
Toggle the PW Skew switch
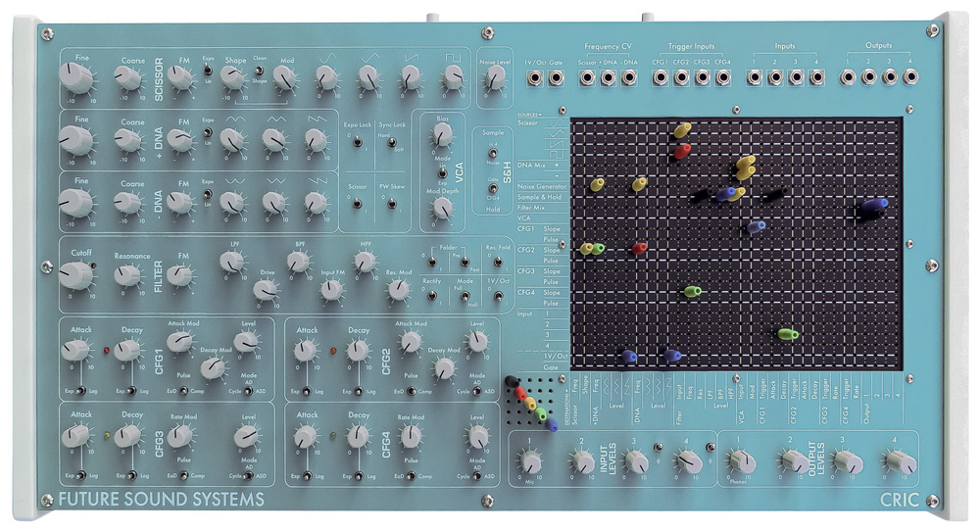point(392,204)
